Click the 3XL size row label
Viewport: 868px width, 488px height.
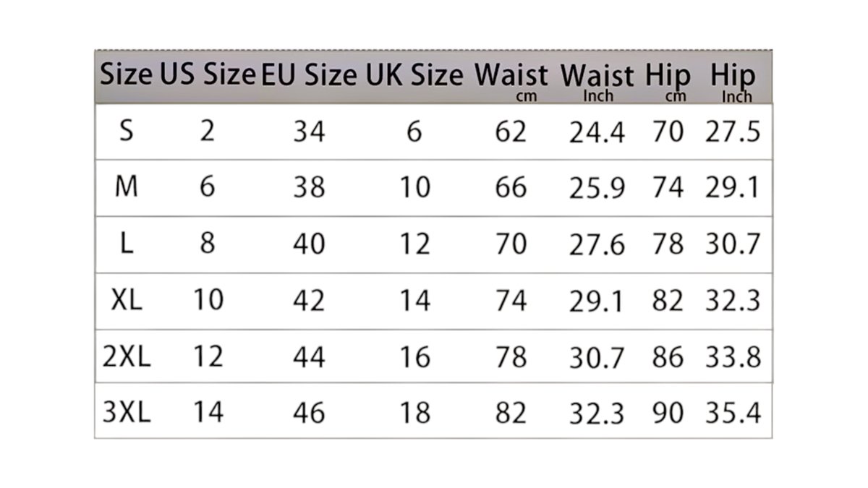tap(127, 413)
